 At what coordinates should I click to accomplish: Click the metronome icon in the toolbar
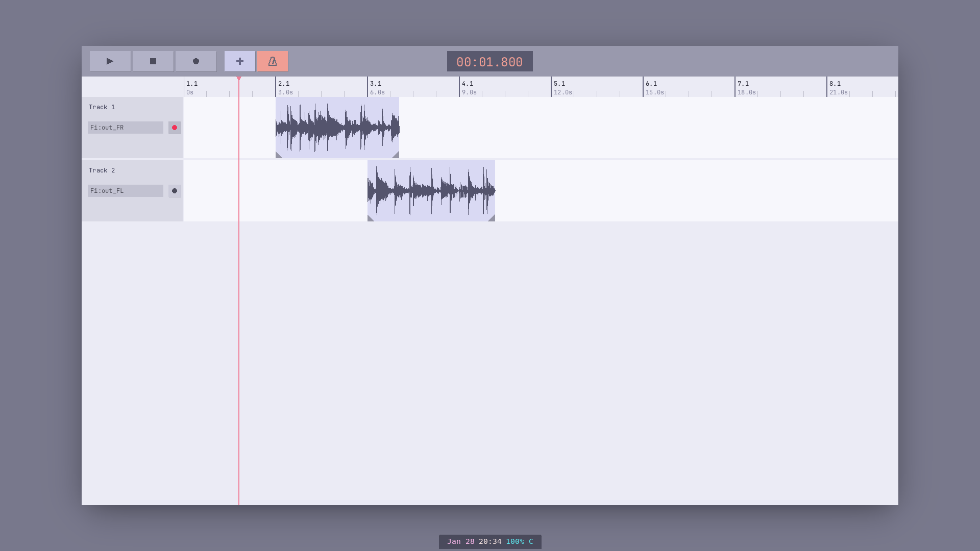click(x=273, y=61)
